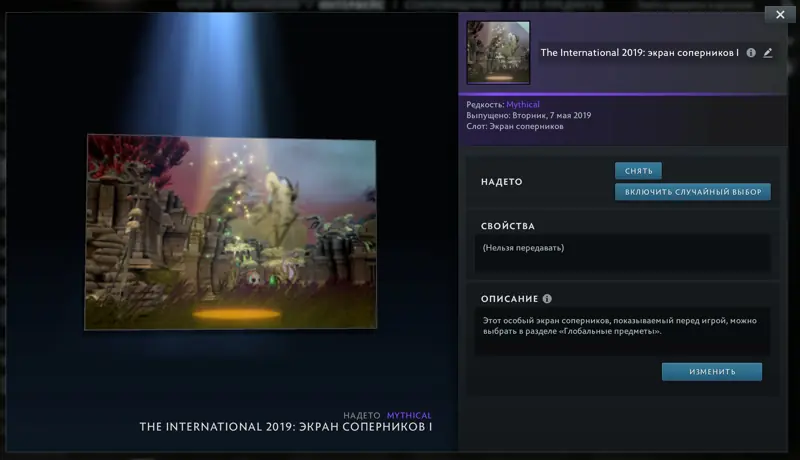The height and width of the screenshot is (460, 800).
Task: Click the info icon beside the item title
Action: [751, 53]
